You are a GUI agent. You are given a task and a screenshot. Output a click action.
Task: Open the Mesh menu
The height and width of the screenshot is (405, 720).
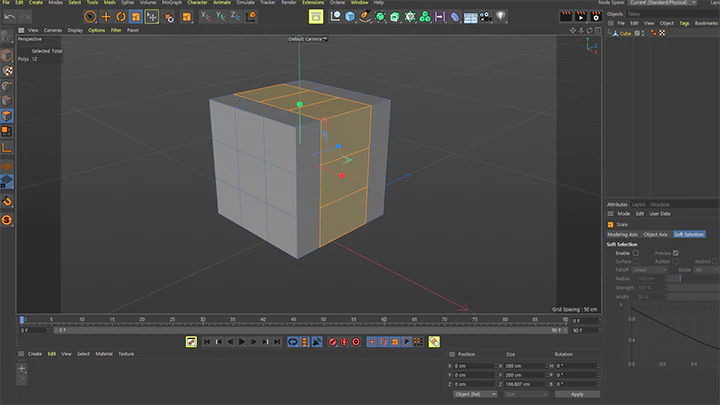pos(109,2)
